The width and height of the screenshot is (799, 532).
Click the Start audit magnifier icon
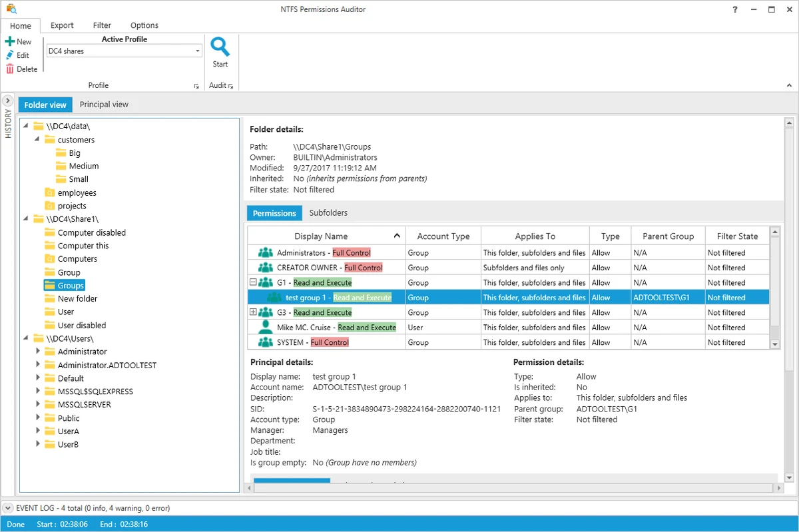tap(220, 47)
